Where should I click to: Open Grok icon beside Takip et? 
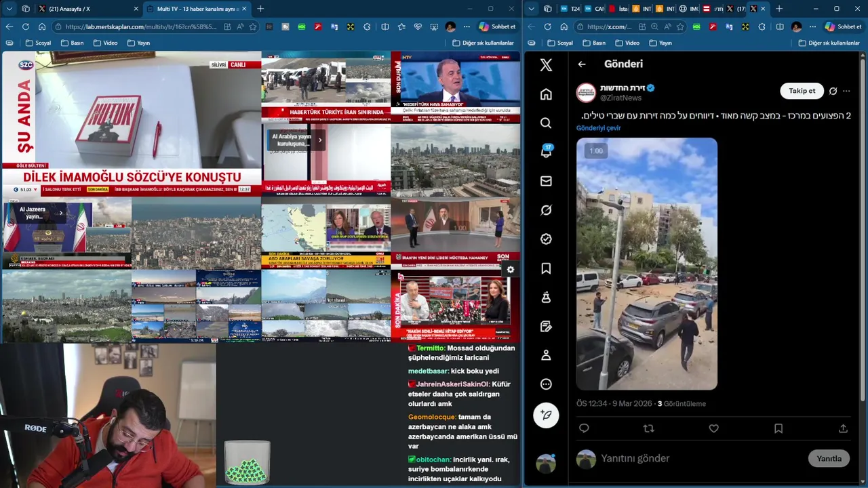(x=833, y=91)
